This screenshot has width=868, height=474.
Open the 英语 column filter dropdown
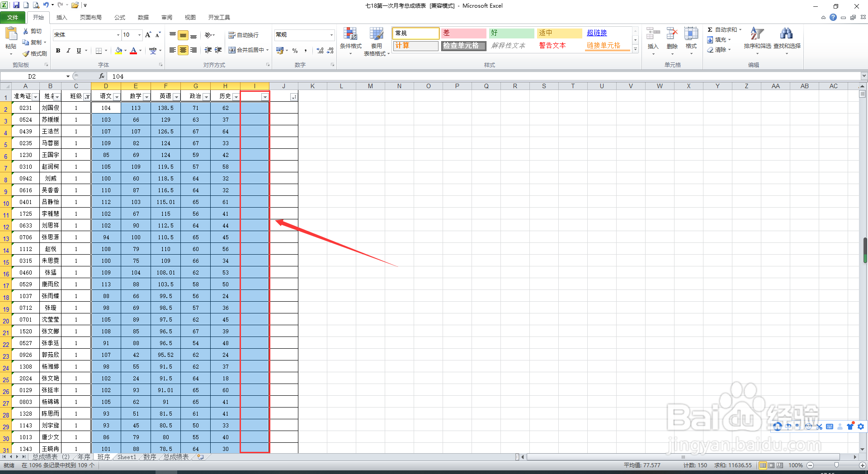[x=176, y=97]
